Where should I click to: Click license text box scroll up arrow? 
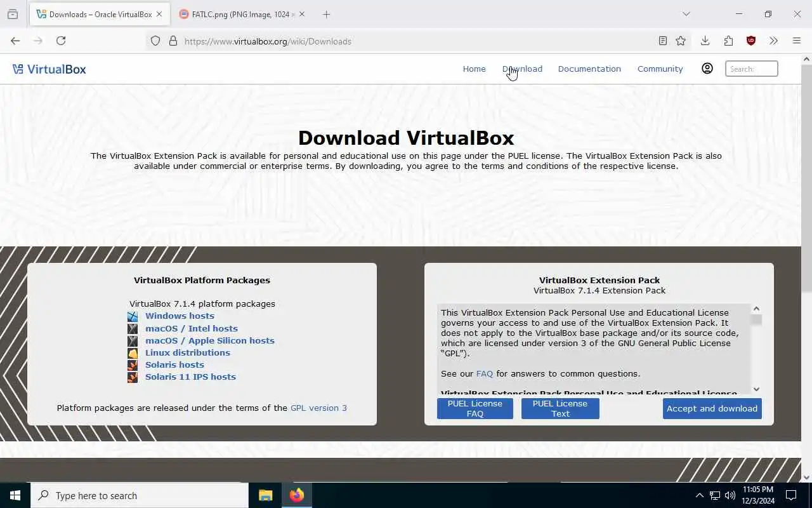[756, 309]
